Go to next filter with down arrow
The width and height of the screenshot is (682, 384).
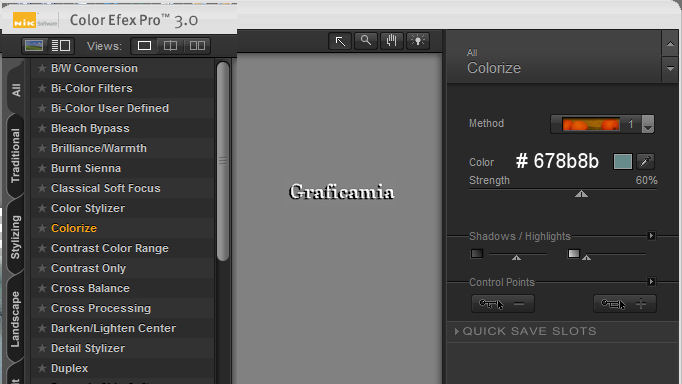[670, 69]
